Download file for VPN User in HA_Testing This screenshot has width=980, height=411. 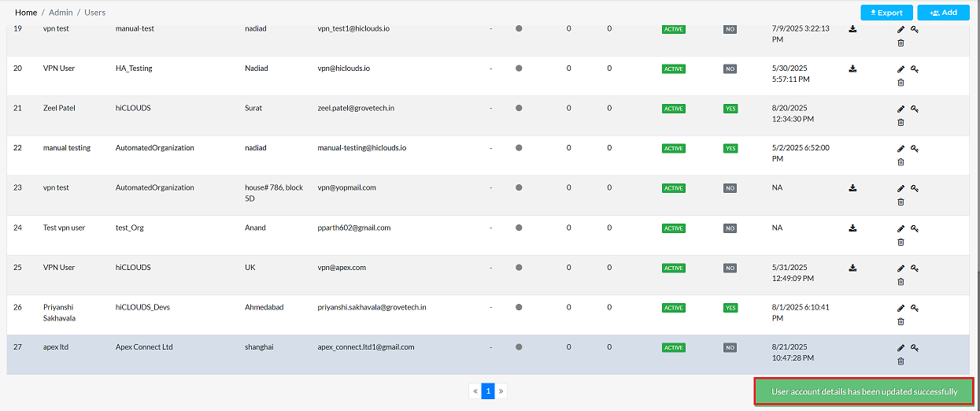pyautogui.click(x=852, y=68)
